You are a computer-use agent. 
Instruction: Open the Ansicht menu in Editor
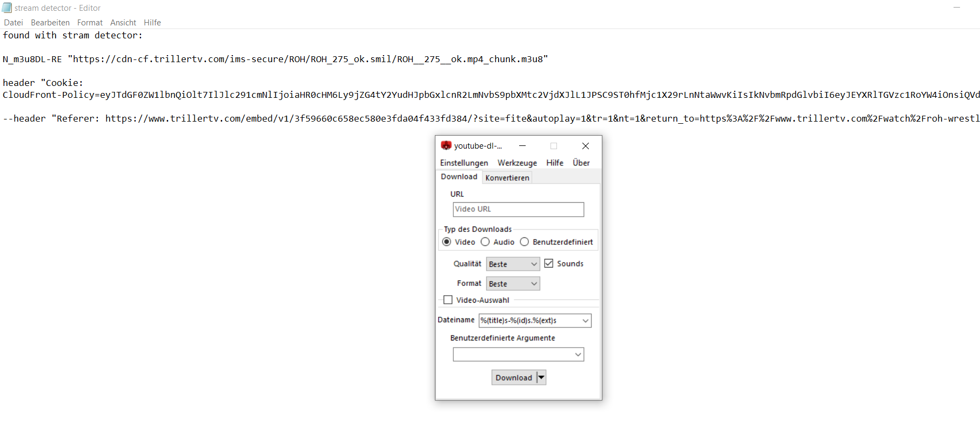tap(123, 23)
